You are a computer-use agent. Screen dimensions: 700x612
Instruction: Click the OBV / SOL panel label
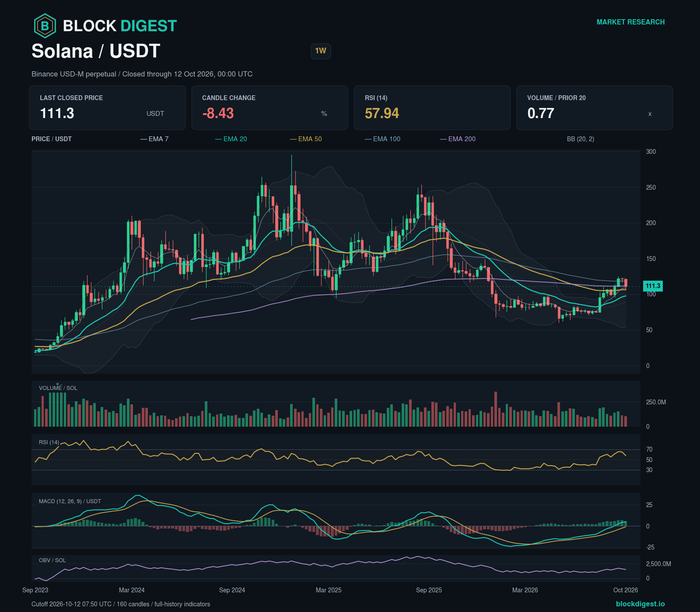[52, 560]
